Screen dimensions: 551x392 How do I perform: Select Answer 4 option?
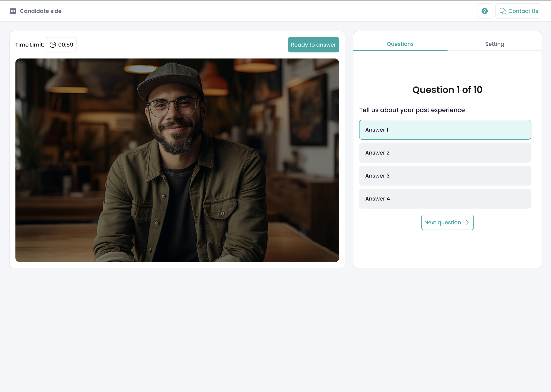click(x=445, y=199)
